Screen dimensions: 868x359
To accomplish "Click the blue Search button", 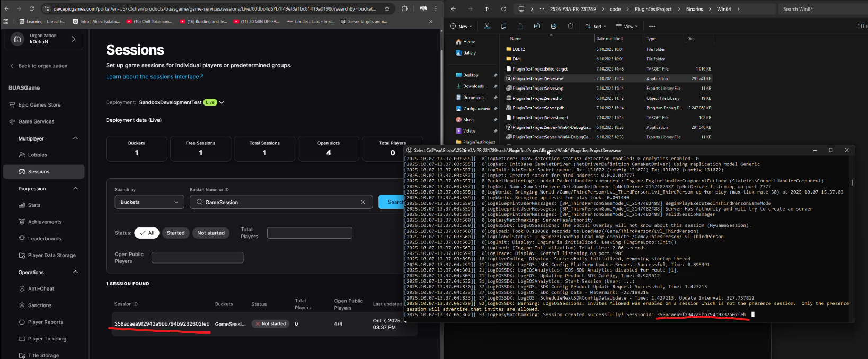I will [x=392, y=202].
